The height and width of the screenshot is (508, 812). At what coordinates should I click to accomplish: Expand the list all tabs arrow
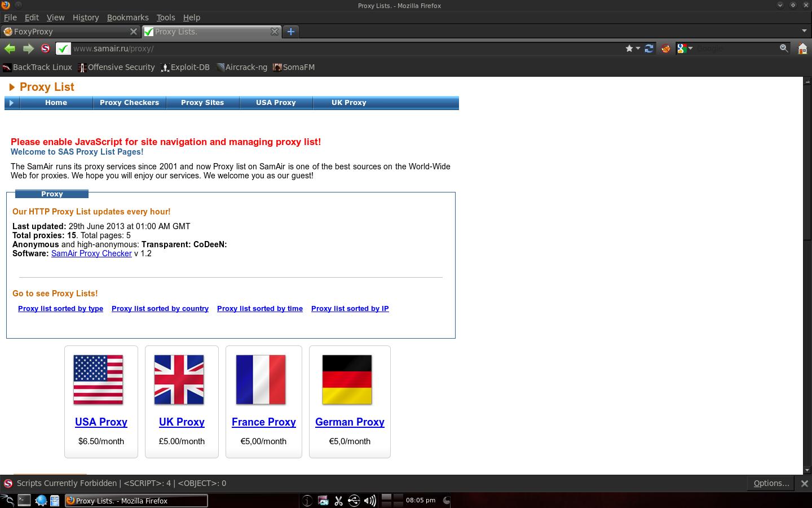[x=804, y=31]
